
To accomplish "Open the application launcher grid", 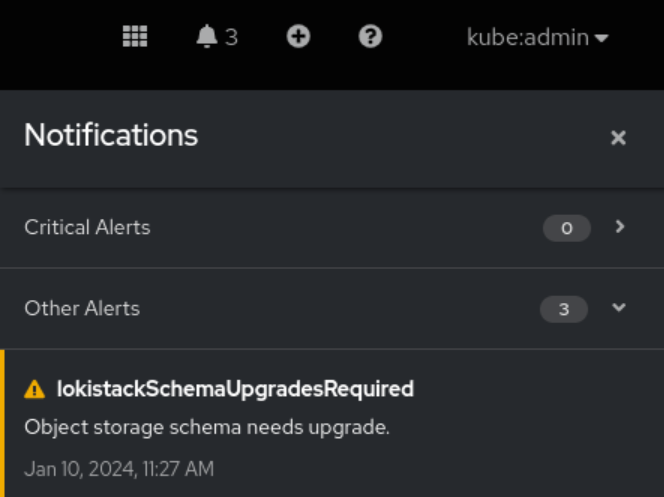I will pyautogui.click(x=135, y=37).
